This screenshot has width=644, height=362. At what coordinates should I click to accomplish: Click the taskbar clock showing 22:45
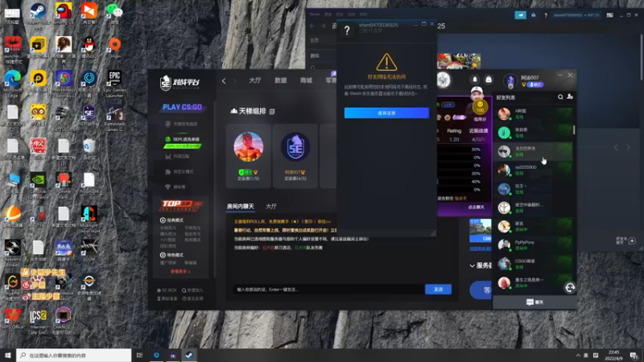[x=613, y=355]
